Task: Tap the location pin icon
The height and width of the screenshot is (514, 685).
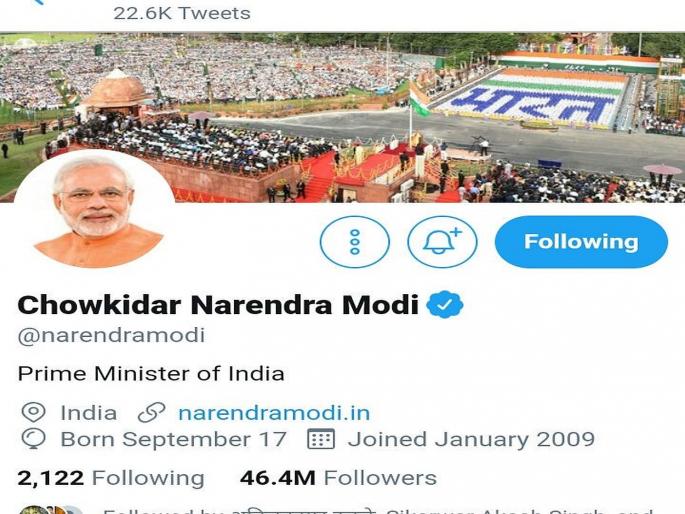Action: pyautogui.click(x=34, y=413)
